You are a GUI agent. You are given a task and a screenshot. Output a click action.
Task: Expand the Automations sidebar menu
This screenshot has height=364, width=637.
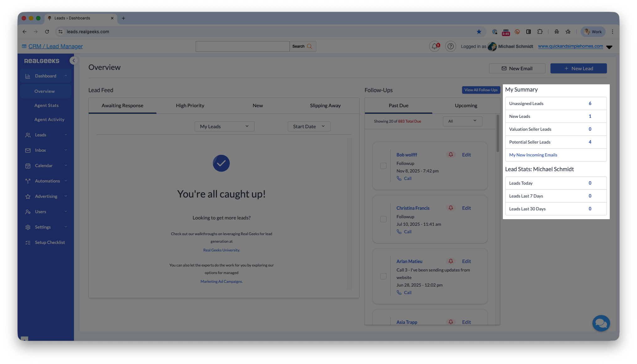click(x=47, y=181)
